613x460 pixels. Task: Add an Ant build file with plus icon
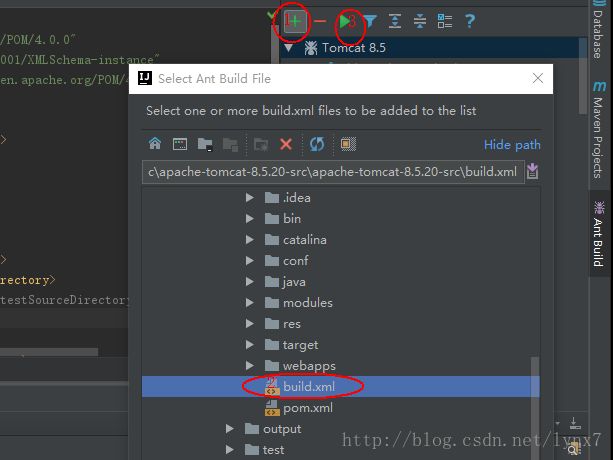point(295,21)
